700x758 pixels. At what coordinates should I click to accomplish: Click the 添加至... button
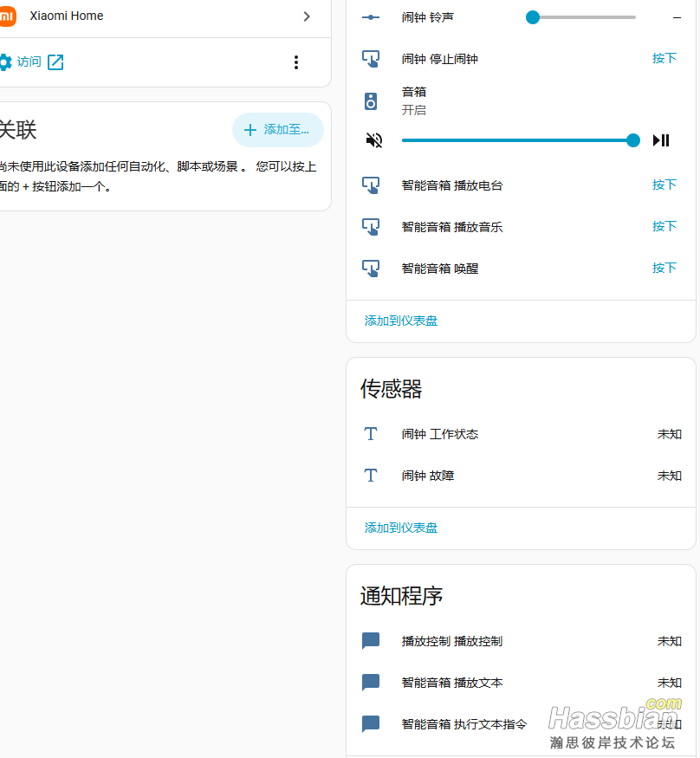[x=278, y=130]
